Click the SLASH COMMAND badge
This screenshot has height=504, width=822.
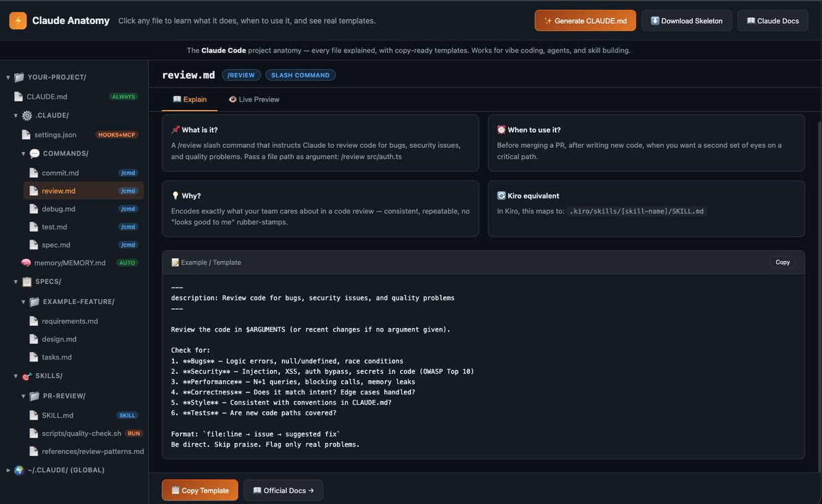pyautogui.click(x=301, y=75)
